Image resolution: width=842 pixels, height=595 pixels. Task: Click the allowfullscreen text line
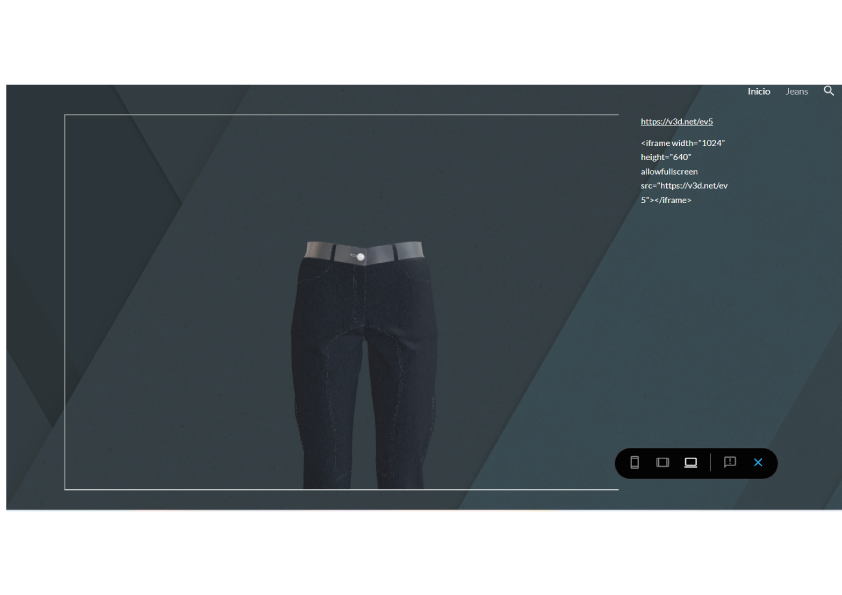tap(669, 172)
